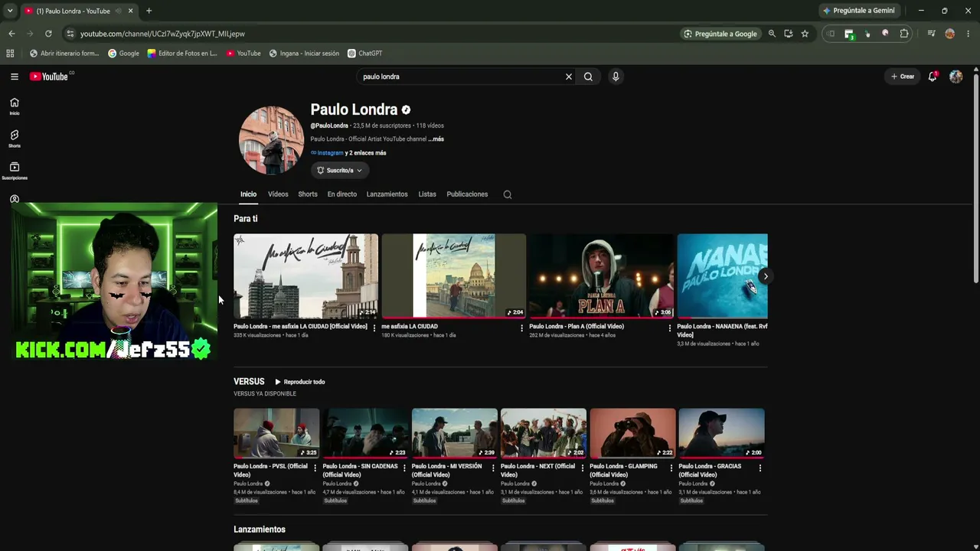Switch to the channel's Shorts tab
This screenshot has height=551, width=980.
click(308, 194)
